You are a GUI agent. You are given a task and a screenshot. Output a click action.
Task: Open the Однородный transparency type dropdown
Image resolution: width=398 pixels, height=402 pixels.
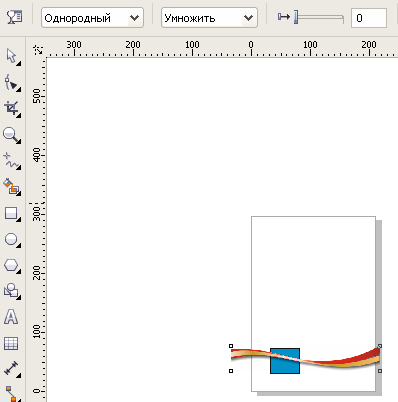coord(92,18)
